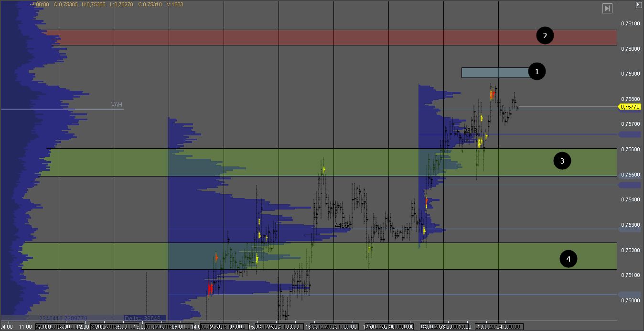Click the 0,75000 price axis label
Screen dimensions: 644x331
[630, 300]
